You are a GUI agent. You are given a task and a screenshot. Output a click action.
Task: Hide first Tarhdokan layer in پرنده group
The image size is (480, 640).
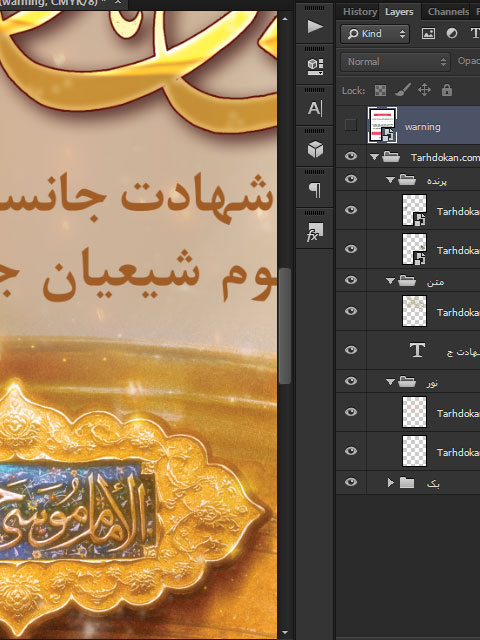pyautogui.click(x=351, y=210)
